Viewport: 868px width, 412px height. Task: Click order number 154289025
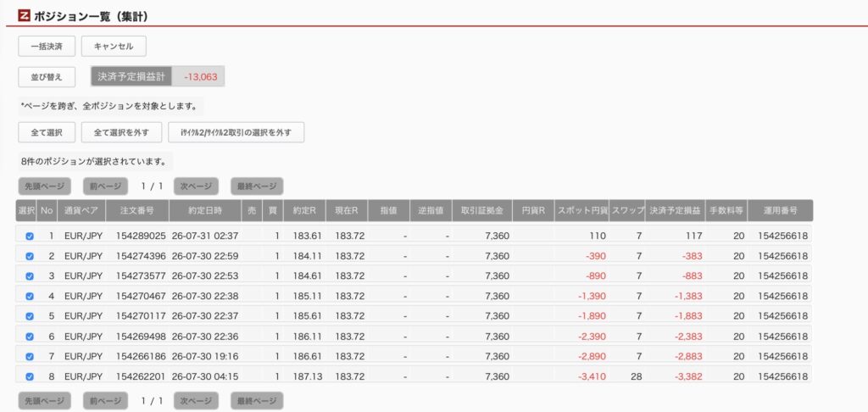pos(142,236)
